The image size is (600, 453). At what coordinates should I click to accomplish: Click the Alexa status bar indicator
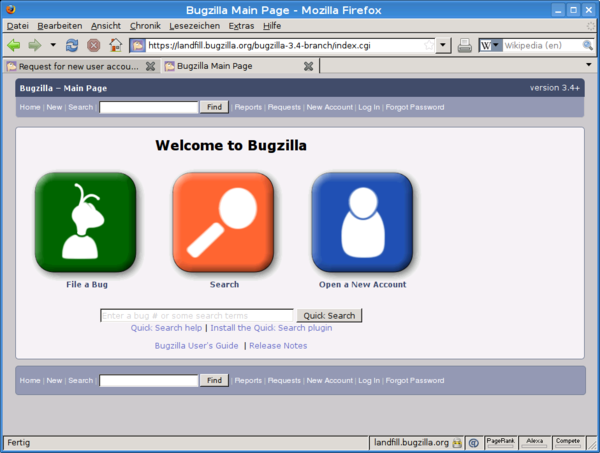(x=535, y=442)
